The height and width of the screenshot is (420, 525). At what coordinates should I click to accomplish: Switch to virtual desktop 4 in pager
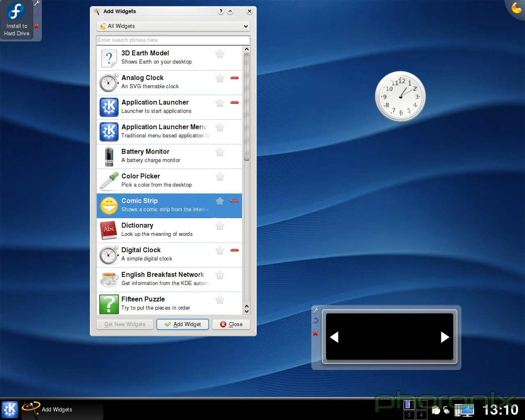pyautogui.click(x=421, y=415)
